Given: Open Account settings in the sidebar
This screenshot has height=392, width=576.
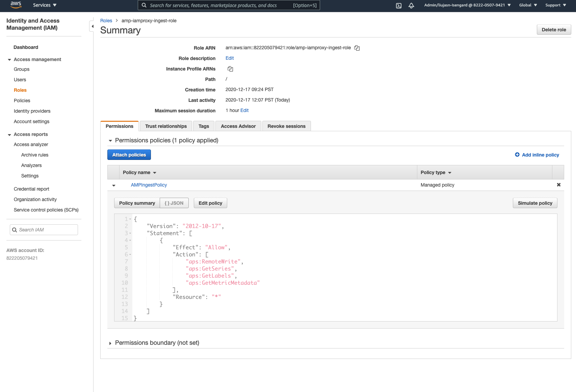Looking at the screenshot, I should [31, 121].
